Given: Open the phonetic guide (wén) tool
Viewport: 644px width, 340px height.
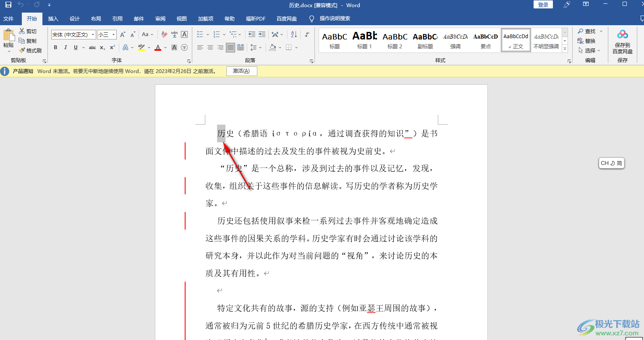Looking at the screenshot, I should coord(174,34).
